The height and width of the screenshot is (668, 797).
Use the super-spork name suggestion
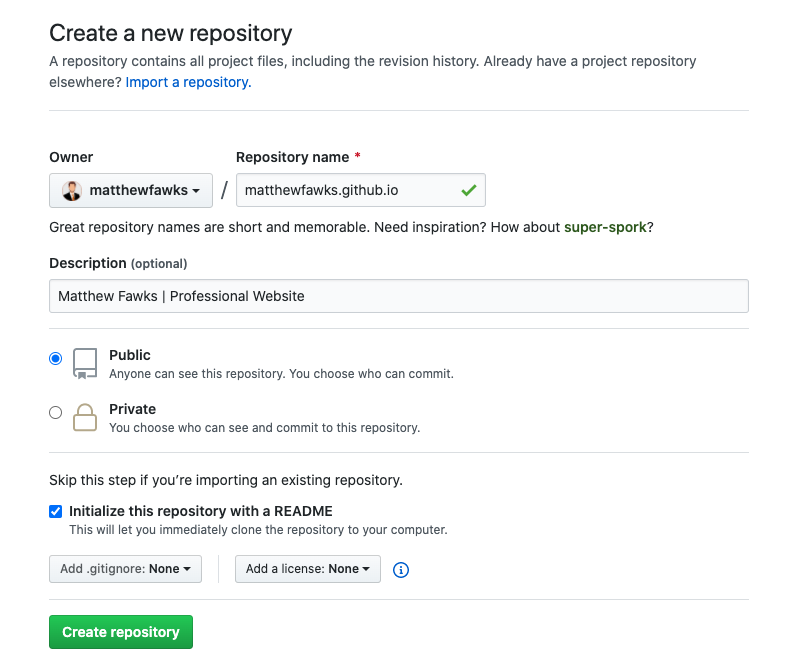point(605,227)
